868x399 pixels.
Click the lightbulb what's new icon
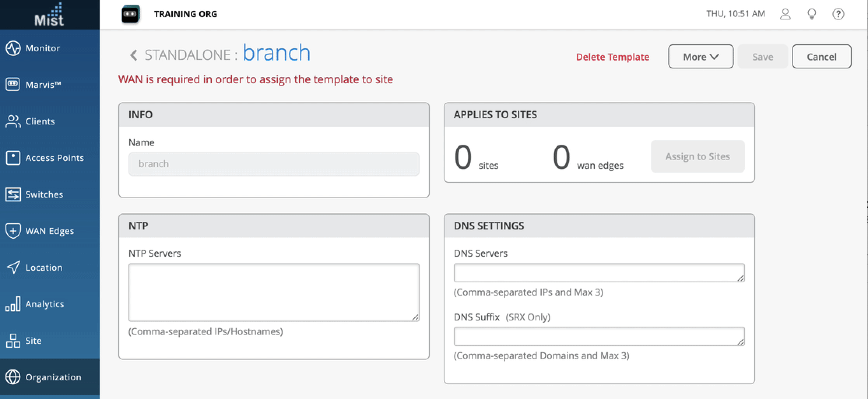click(812, 14)
